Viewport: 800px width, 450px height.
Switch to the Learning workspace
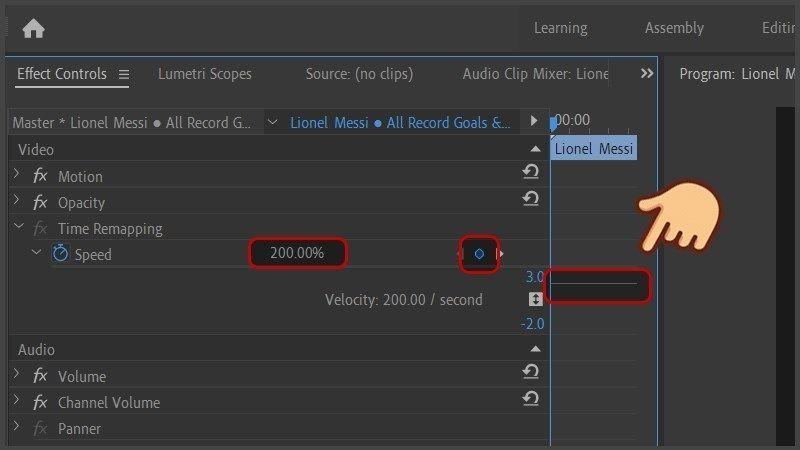561,28
